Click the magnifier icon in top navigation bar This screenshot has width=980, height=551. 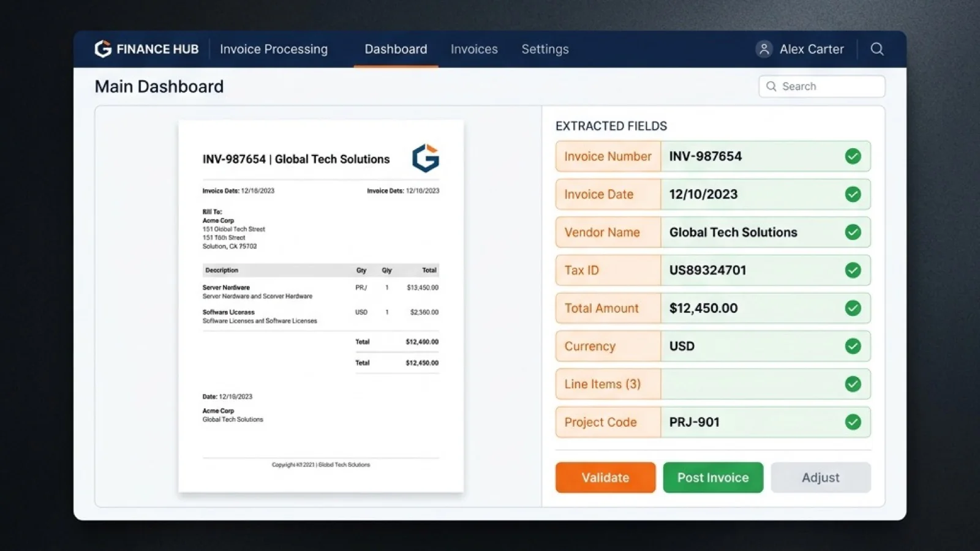[x=877, y=49]
